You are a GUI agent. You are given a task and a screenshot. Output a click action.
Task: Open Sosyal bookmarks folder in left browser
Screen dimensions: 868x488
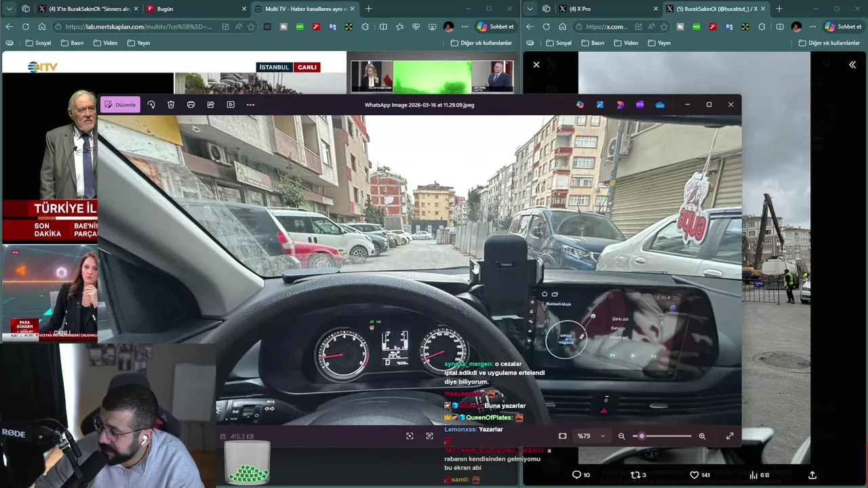pos(38,43)
